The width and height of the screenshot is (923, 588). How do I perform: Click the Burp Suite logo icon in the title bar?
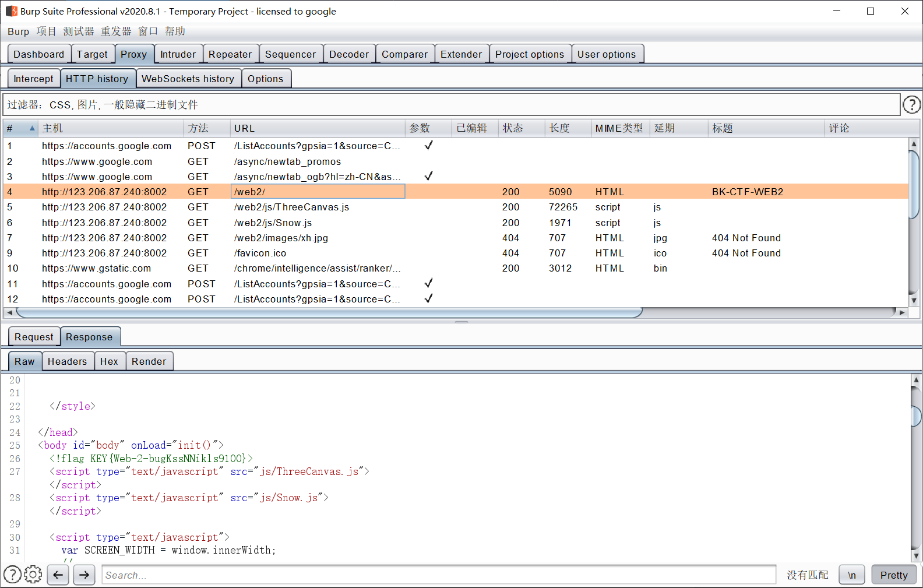[x=12, y=11]
